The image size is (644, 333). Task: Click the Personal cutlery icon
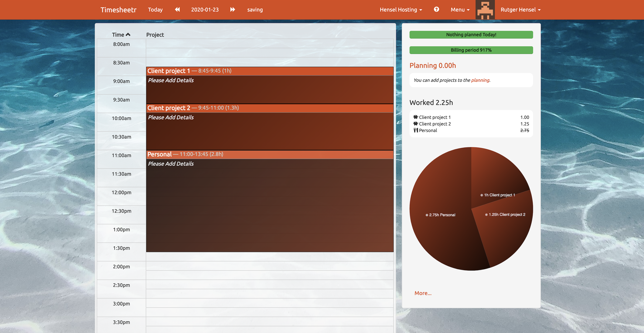(x=415, y=130)
